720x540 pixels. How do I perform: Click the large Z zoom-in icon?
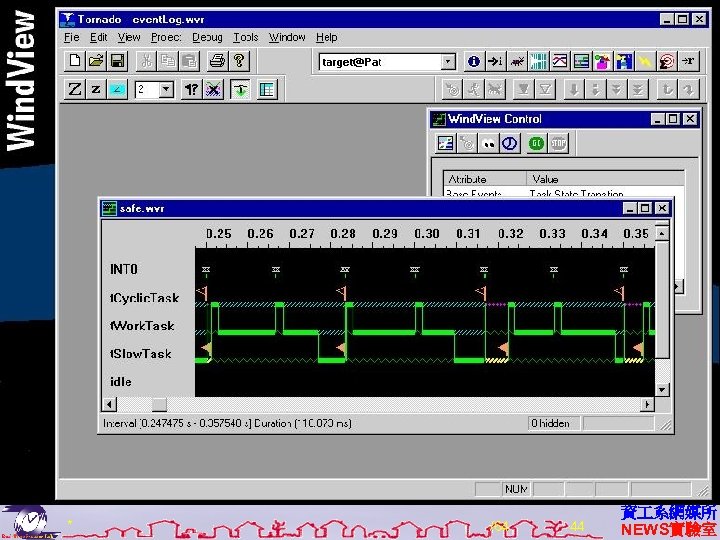pos(74,89)
